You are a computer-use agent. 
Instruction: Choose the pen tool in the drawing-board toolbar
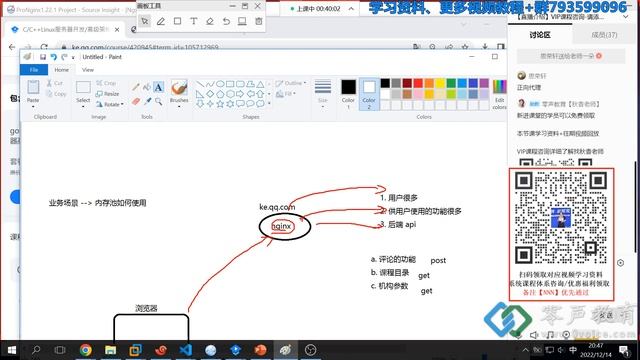pos(161,21)
